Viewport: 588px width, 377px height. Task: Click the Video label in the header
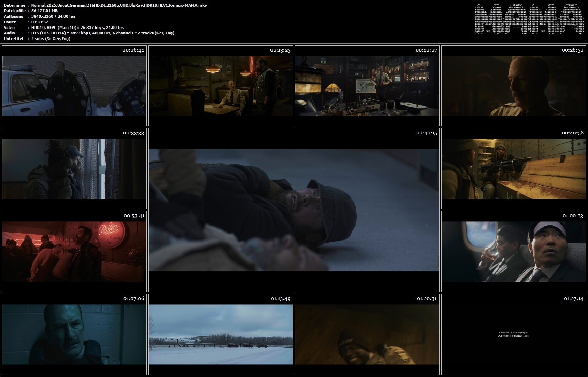[x=9, y=28]
